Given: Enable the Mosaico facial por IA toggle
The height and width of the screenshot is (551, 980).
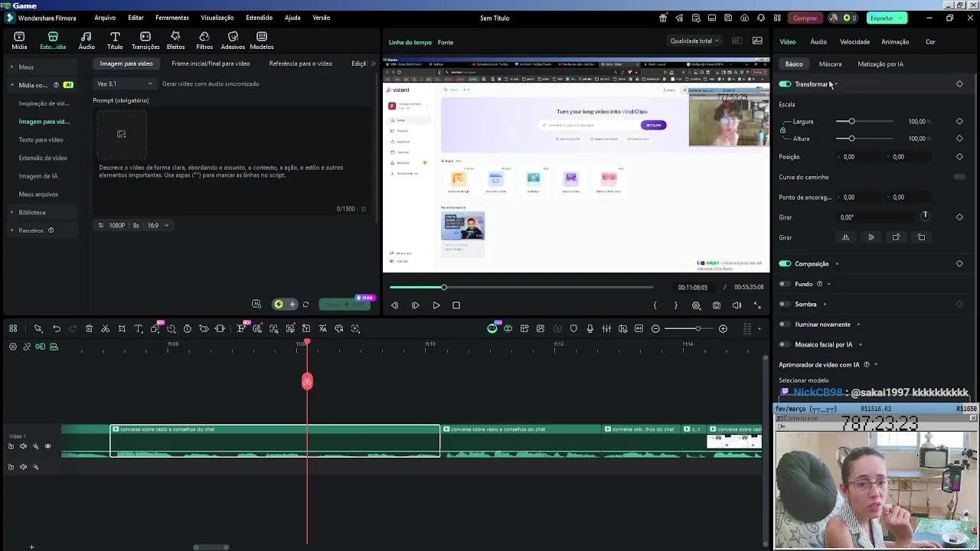Looking at the screenshot, I should (785, 344).
